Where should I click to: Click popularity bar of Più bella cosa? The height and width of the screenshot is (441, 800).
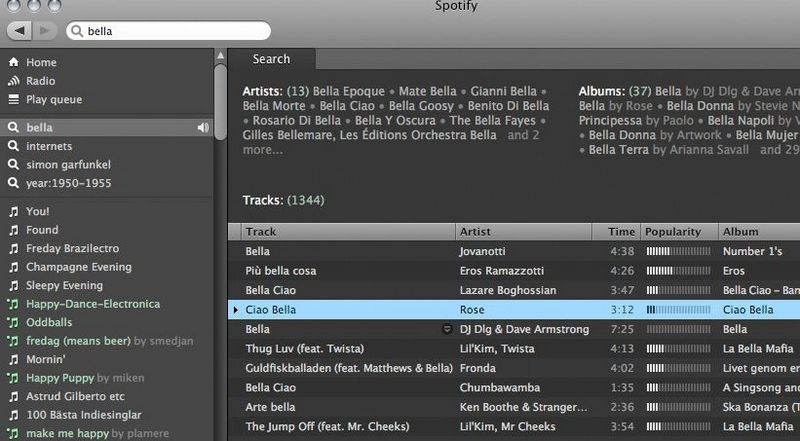point(678,271)
